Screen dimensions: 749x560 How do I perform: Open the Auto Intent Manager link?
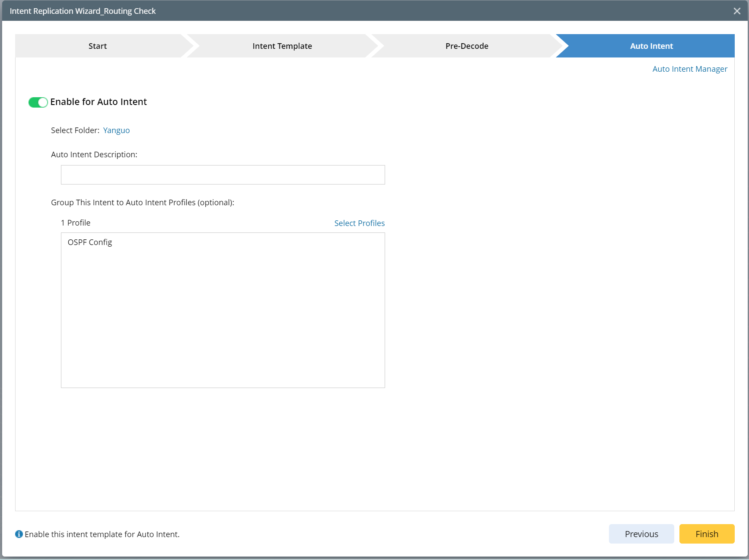690,69
